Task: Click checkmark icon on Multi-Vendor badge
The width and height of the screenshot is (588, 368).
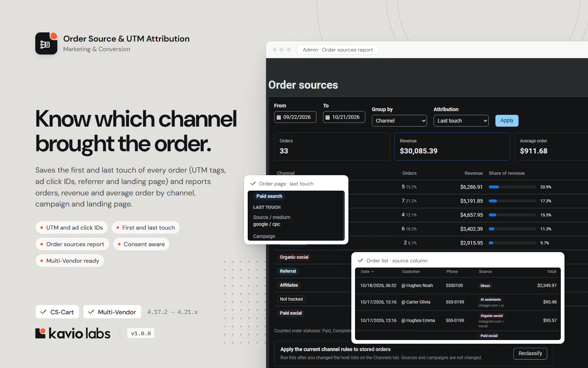Action: 91,312
